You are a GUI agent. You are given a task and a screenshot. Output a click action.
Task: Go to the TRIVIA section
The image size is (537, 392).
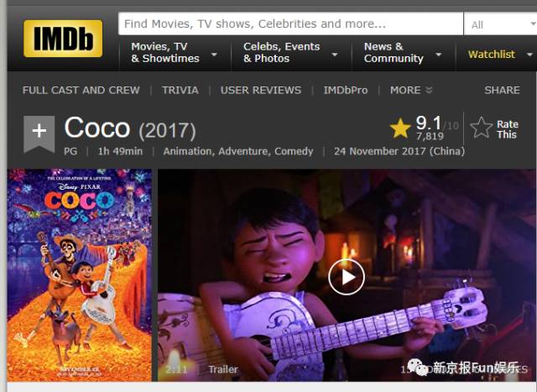click(180, 90)
